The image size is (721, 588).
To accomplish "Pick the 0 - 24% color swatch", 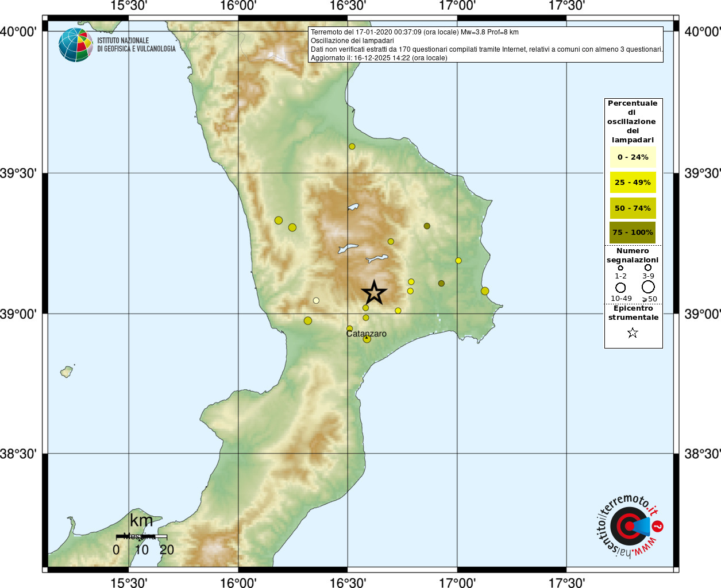I will (x=633, y=157).
